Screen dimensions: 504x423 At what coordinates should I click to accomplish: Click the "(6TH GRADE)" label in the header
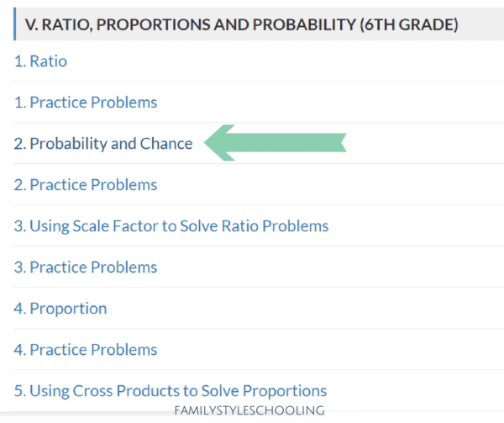click(x=407, y=25)
